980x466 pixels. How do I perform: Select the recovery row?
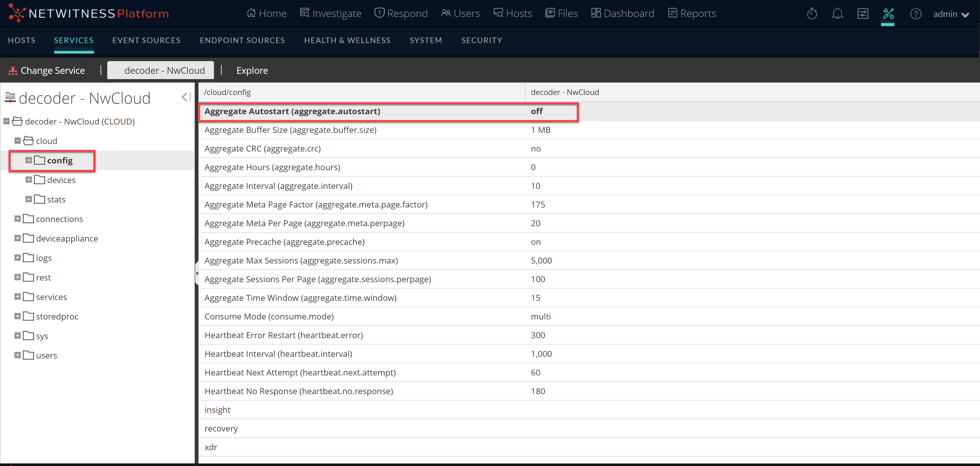(x=589, y=428)
